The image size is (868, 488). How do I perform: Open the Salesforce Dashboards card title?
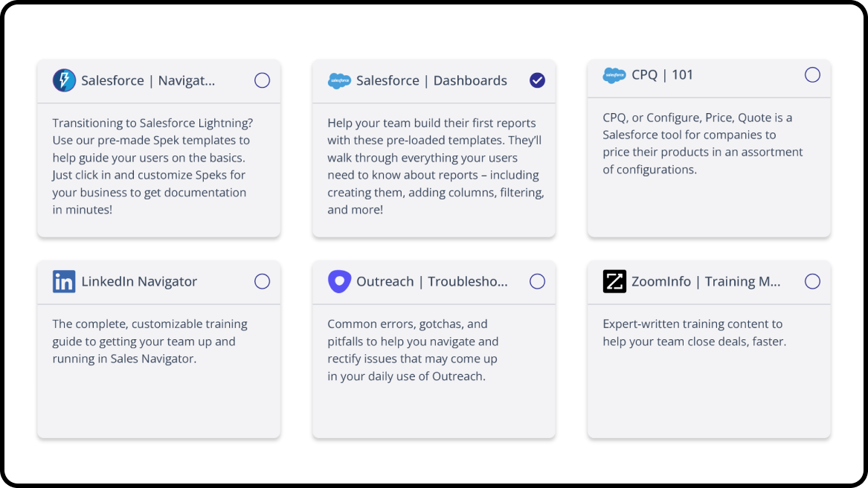(x=431, y=80)
